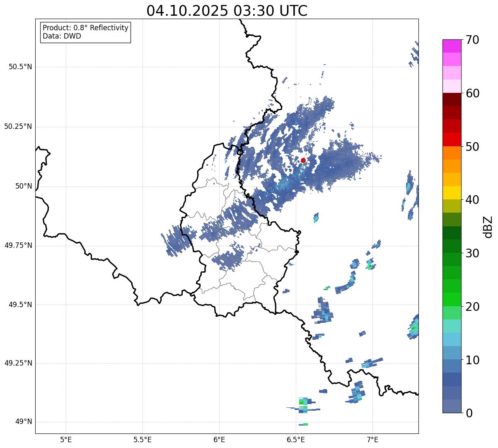Click the '50.25°N' latitude label

[x=18, y=126]
